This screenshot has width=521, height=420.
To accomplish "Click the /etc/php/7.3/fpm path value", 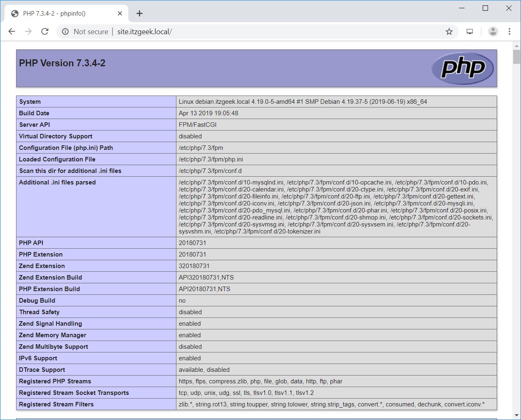I will click(201, 148).
